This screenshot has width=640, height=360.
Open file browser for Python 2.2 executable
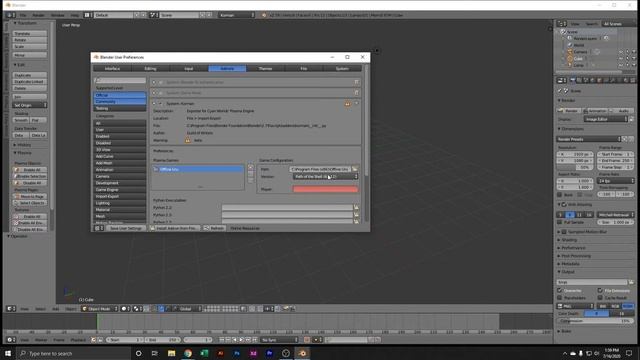[x=356, y=207]
